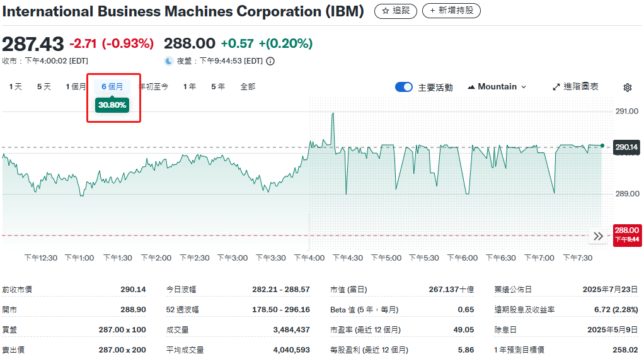This screenshot has width=644, height=359.
Task: Click the 前收市價 value 290.14
Action: coord(133,289)
